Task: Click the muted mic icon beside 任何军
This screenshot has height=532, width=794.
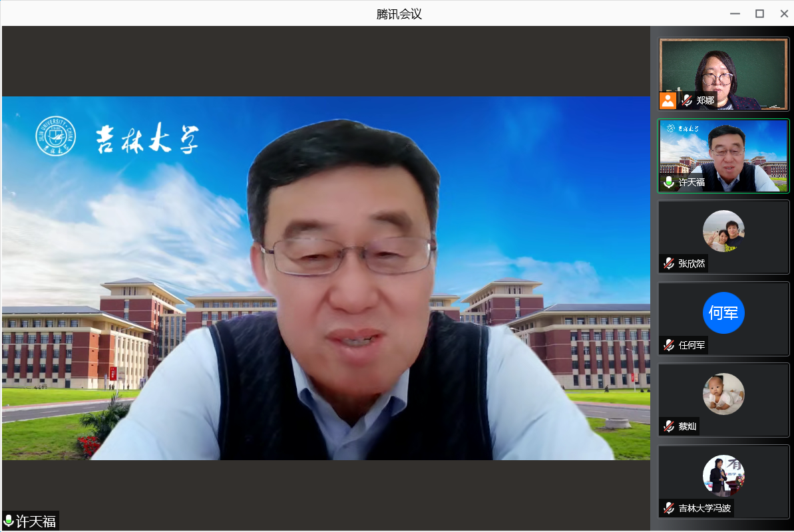Action: [669, 345]
